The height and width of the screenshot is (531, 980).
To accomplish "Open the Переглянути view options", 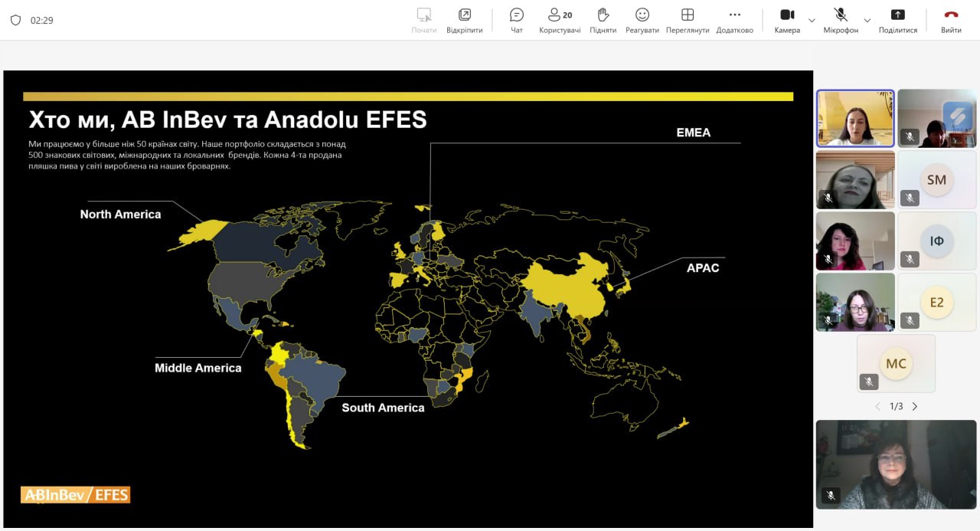I will pyautogui.click(x=687, y=20).
